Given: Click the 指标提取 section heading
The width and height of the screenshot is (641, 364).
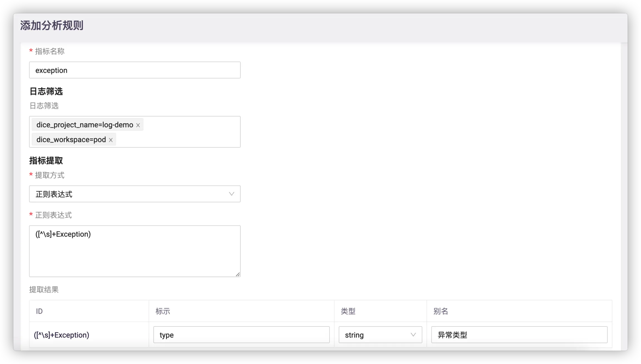Looking at the screenshot, I should click(46, 161).
